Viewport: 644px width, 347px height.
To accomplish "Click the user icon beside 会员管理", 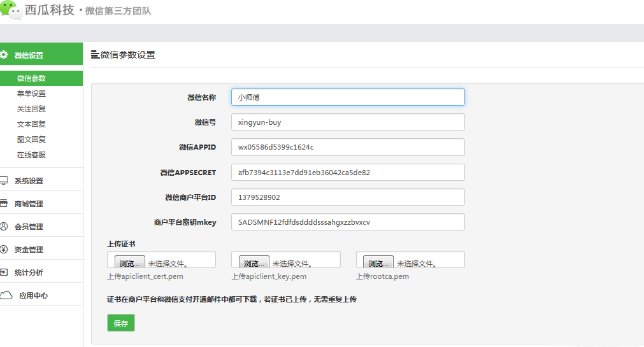I will (4, 226).
